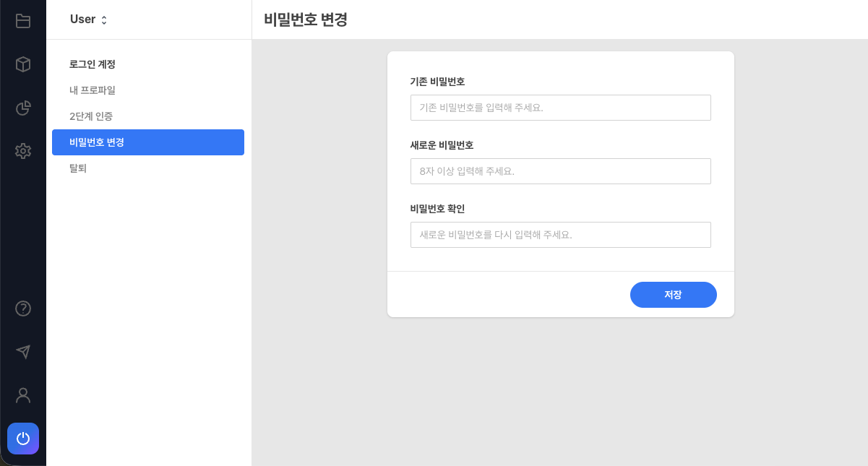Focus the 새로운 비밀번호 input field
Image resolution: width=868 pixels, height=466 pixels.
click(561, 171)
